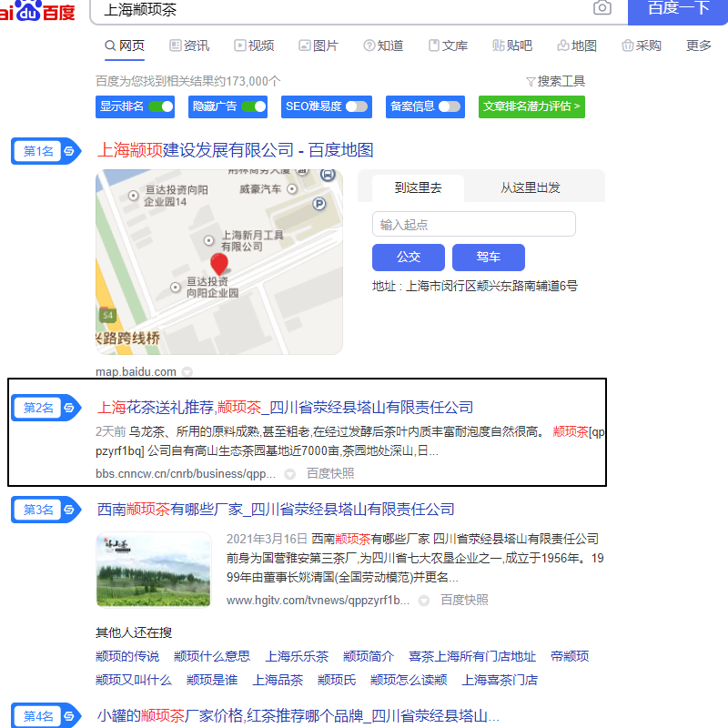Click related search 颛顼的传说
The height and width of the screenshot is (728, 728).
pyautogui.click(x=127, y=656)
